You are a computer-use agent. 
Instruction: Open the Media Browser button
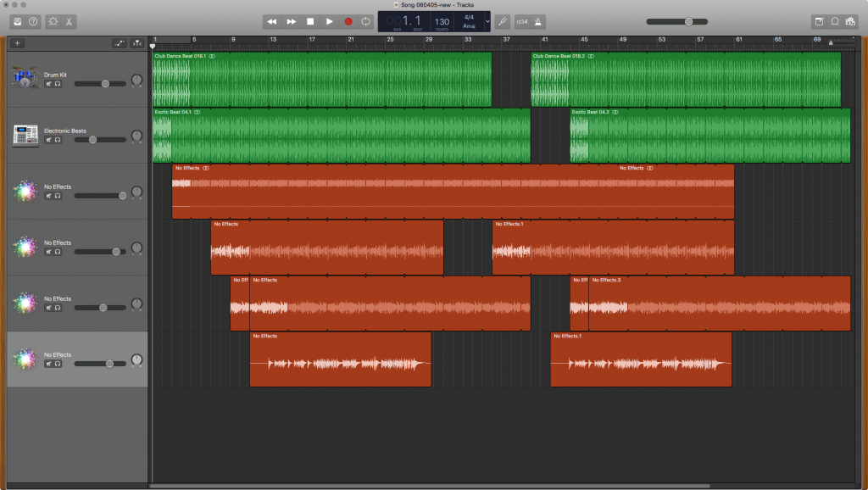coord(851,21)
